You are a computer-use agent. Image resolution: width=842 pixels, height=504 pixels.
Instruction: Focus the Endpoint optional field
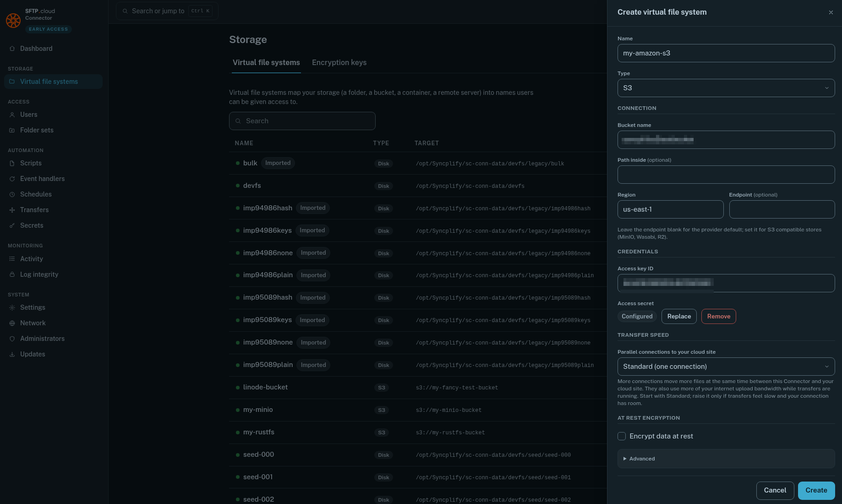[782, 209]
